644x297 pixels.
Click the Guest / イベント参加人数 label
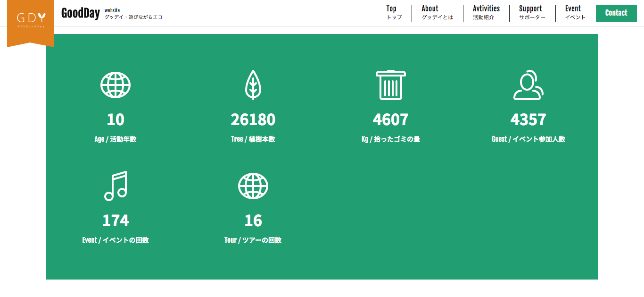pyautogui.click(x=528, y=139)
